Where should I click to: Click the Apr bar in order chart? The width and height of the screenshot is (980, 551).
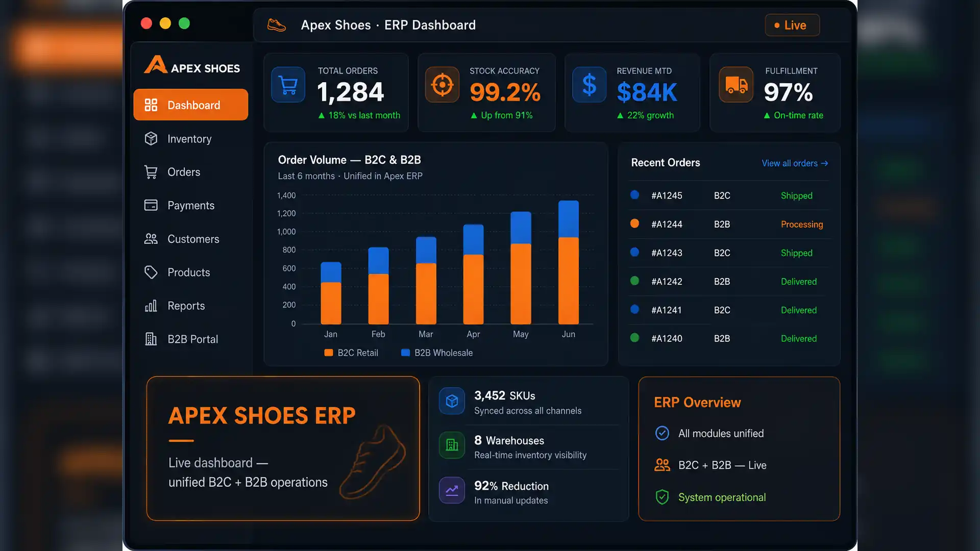pos(473,274)
